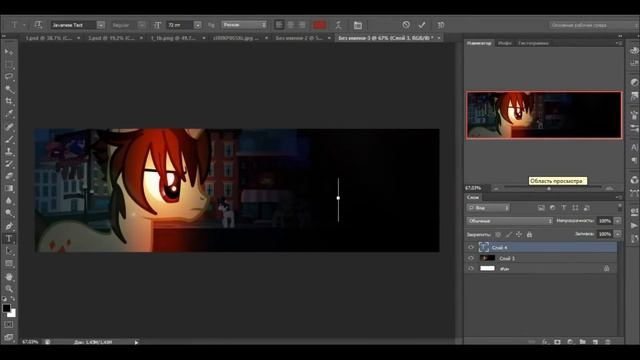Select the Blur tool
Image resolution: width=640 pixels, height=360 pixels.
point(9,201)
